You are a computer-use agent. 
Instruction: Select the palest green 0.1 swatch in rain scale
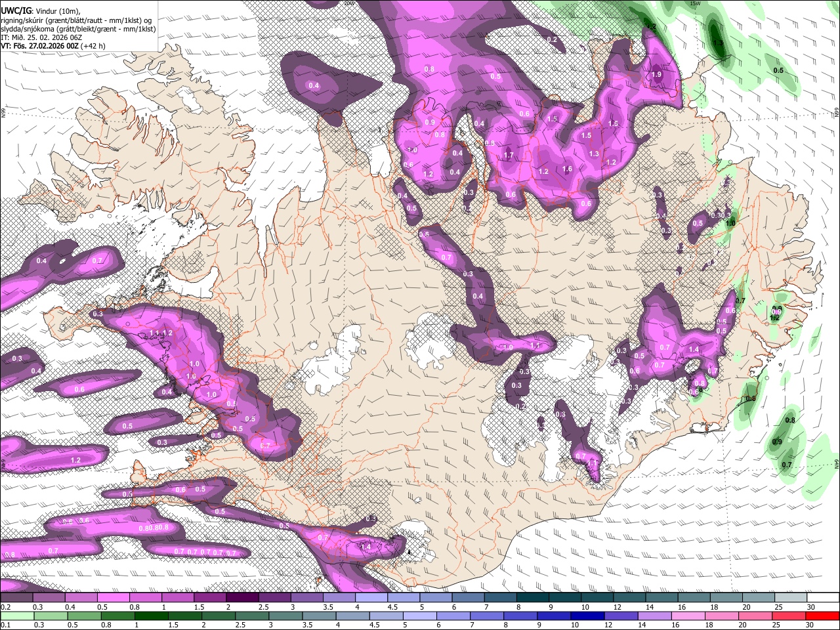click(x=16, y=616)
